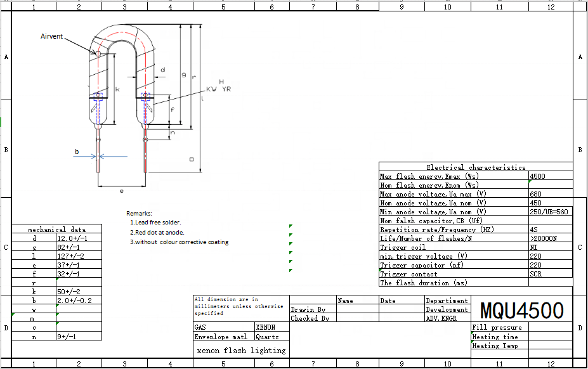Click the empty value cell beside Fill pressure
Viewport: 588px width, 369px height.
(x=551, y=327)
